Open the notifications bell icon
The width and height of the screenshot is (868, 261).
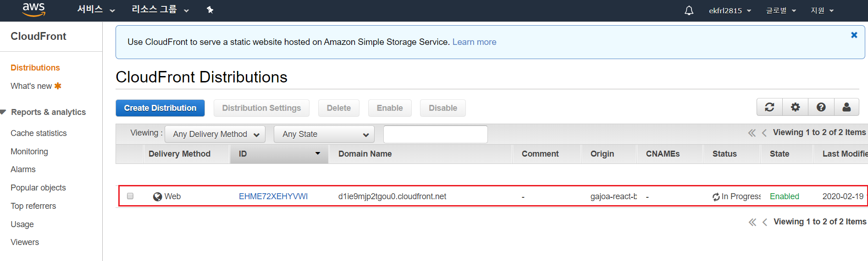point(689,11)
